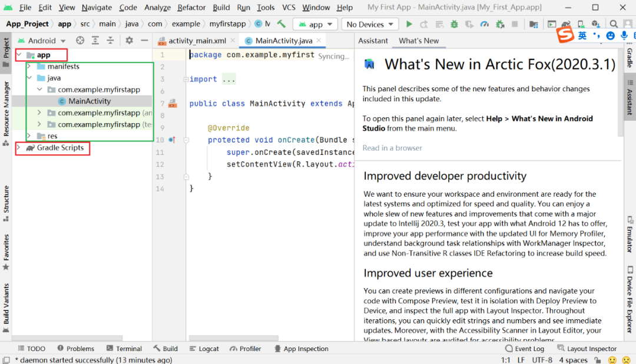Expand Gradle Scripts node

click(19, 148)
